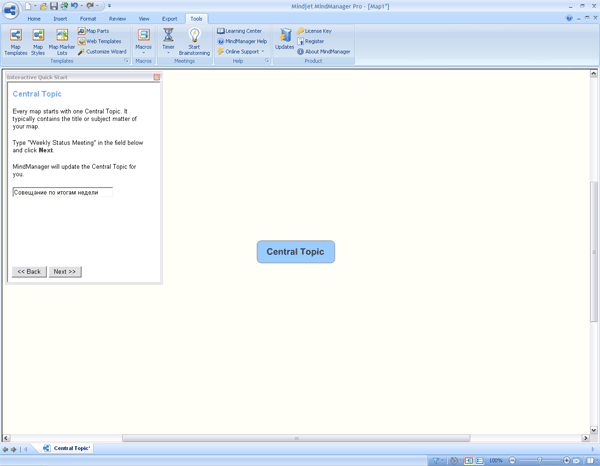
Task: Toggle Map view button in status bar
Action: pyautogui.click(x=469, y=460)
